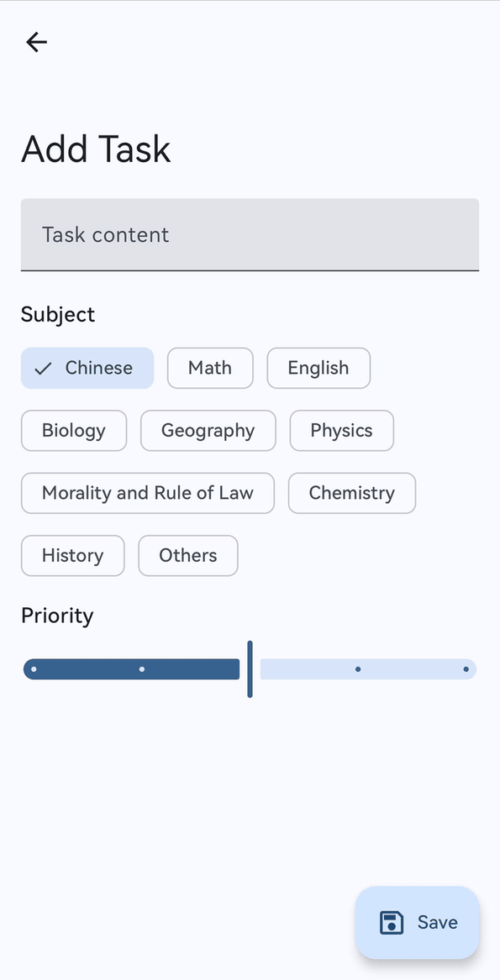Choose the Others subject chip
Viewport: 500px width, 980px height.
coord(187,555)
